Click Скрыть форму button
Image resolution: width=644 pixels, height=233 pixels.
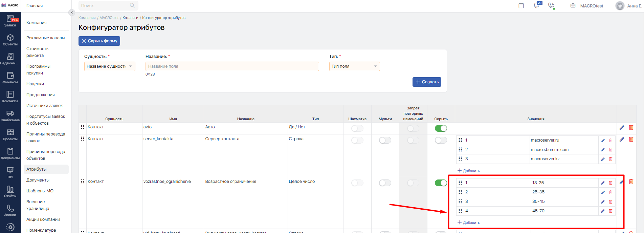[99, 41]
